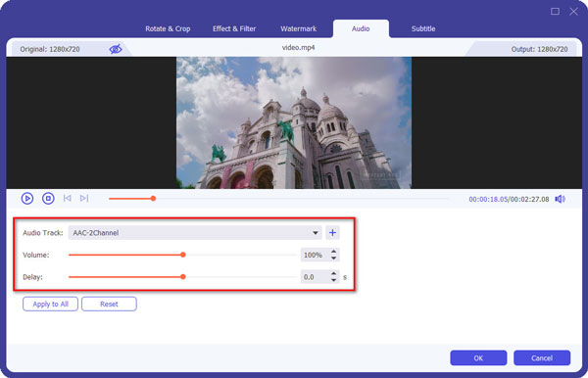Image resolution: width=588 pixels, height=378 pixels.
Task: Decrease delay with down arrow
Action: click(x=334, y=280)
